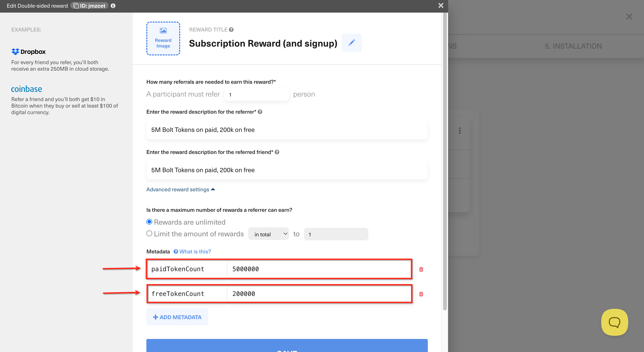Open help for the referred friend description
644x352 pixels.
pos(277,152)
